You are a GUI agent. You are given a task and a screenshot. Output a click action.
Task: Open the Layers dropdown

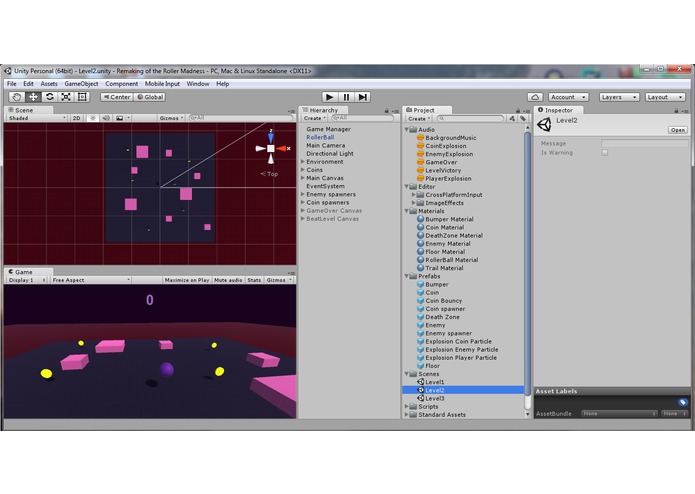[619, 97]
